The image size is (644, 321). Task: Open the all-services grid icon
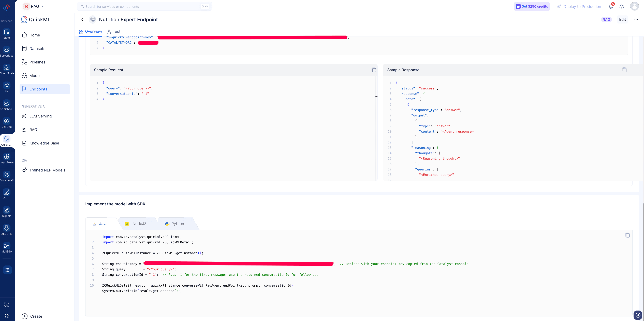tap(7, 270)
